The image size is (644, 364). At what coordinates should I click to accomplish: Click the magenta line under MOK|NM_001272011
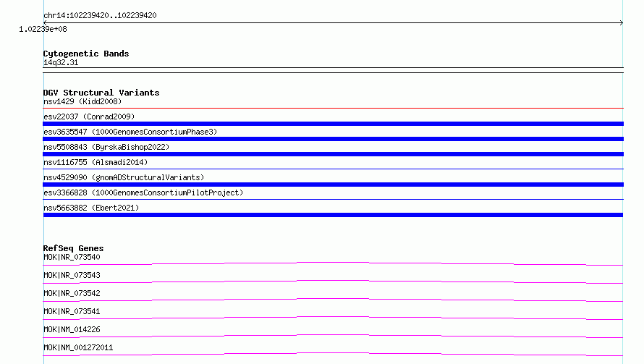pyautogui.click(x=333, y=354)
